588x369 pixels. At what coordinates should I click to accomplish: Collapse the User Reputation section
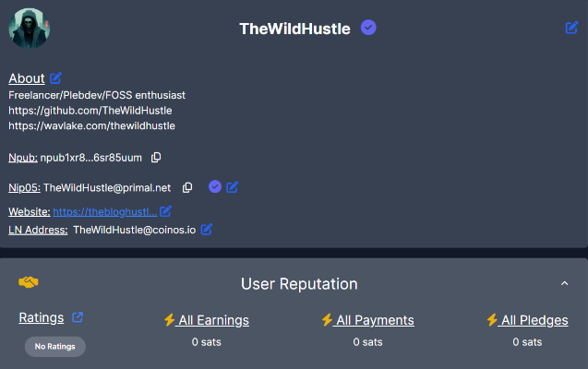tap(564, 283)
